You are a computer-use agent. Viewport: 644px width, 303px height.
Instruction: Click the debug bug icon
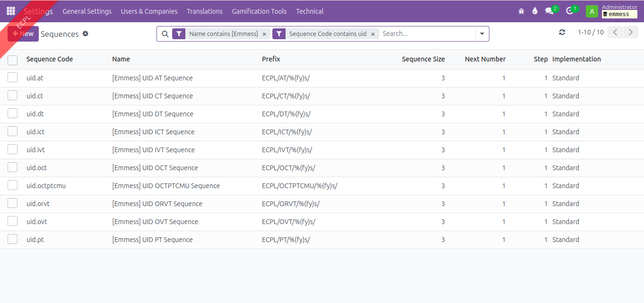tap(521, 11)
